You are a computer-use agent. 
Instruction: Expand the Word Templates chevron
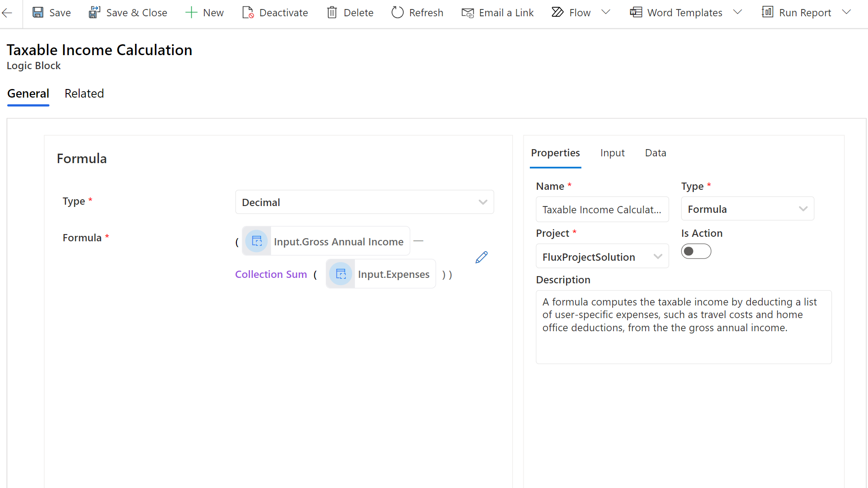coord(737,12)
